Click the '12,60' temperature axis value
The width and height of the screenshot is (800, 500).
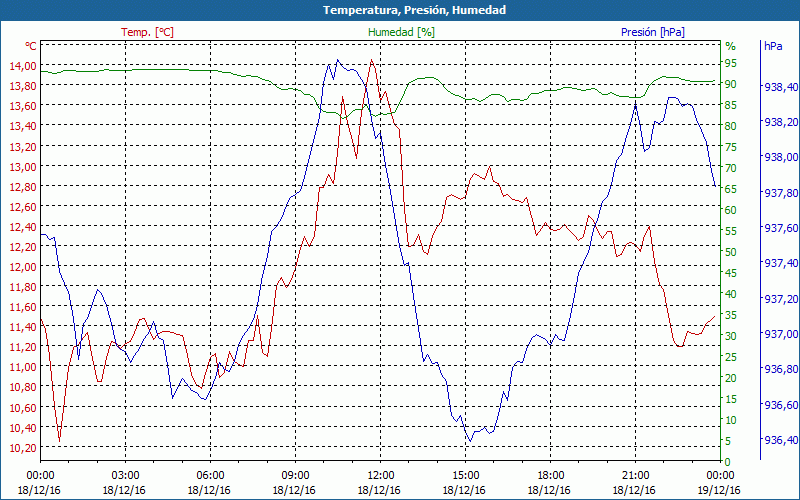click(22, 206)
